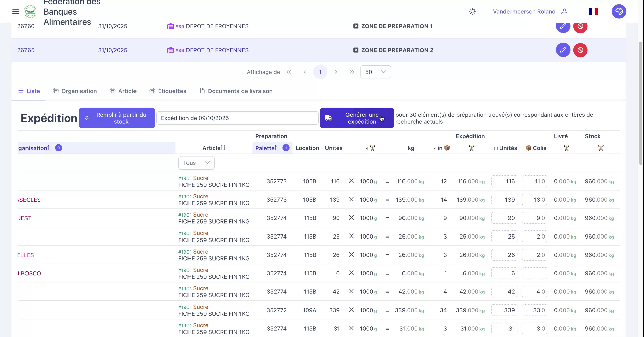Click the document icon next to ZONE DE PREPARATION 1
This screenshot has height=337, width=644.
(x=356, y=26)
